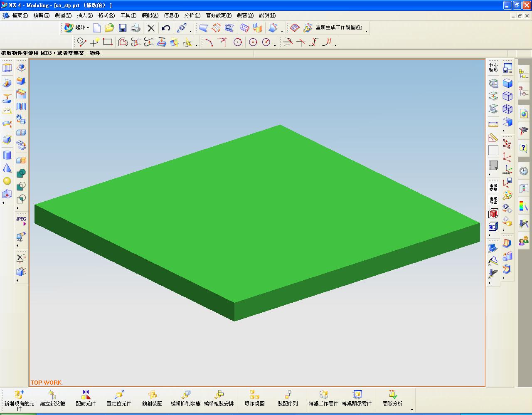The image size is (532, 415).
Task: Click the 重新生成工作視圖(G) button
Action: click(333, 28)
